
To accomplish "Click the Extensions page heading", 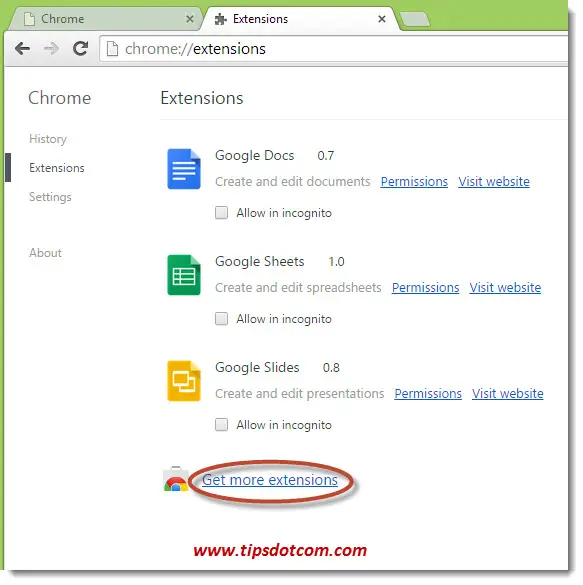I will tap(202, 98).
